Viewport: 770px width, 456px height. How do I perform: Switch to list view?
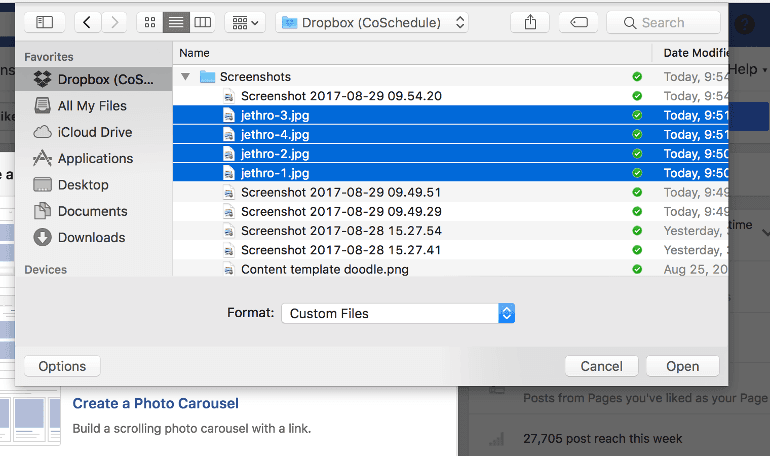[x=176, y=22]
